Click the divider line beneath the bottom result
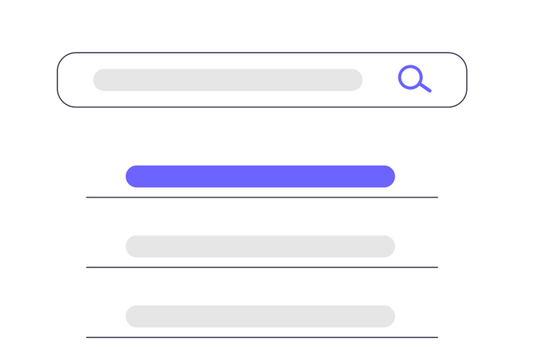Viewport: 540px width, 360px height. tap(262, 337)
